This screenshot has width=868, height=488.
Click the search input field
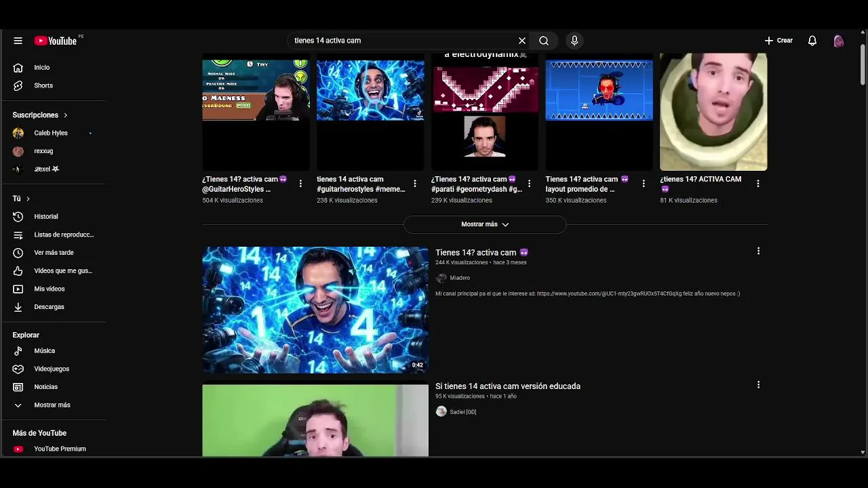pyautogui.click(x=403, y=41)
